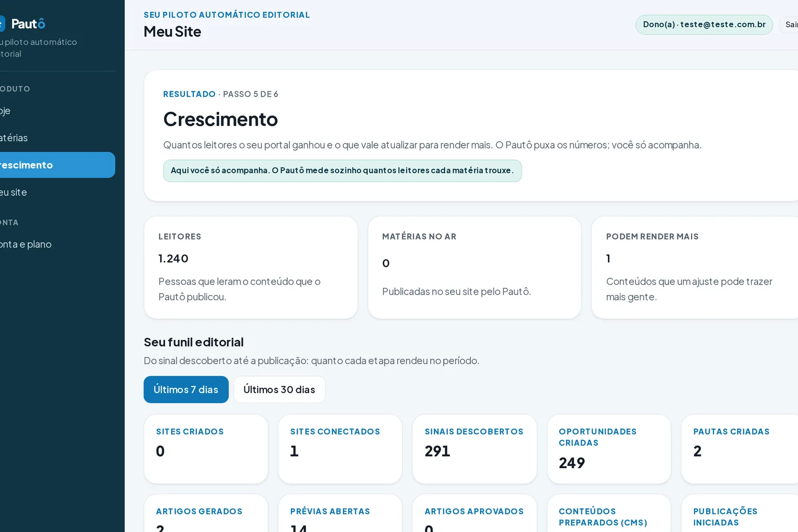Screen dimensions: 798x532
Task: Click the Podem render mais card
Action: pyautogui.click(x=695, y=268)
